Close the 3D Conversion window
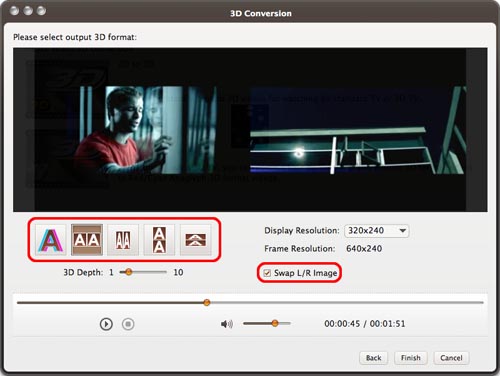Image resolution: width=500 pixels, height=376 pixels. coord(15,11)
